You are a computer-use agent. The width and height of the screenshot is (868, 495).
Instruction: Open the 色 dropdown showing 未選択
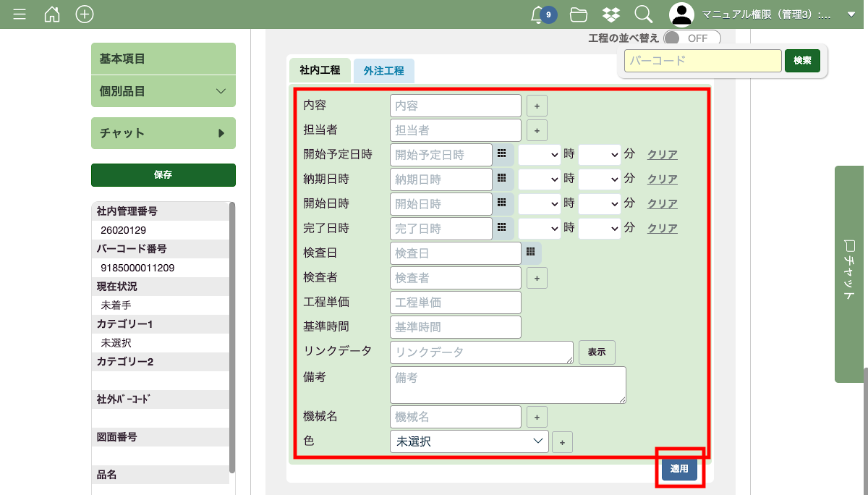pyautogui.click(x=469, y=441)
